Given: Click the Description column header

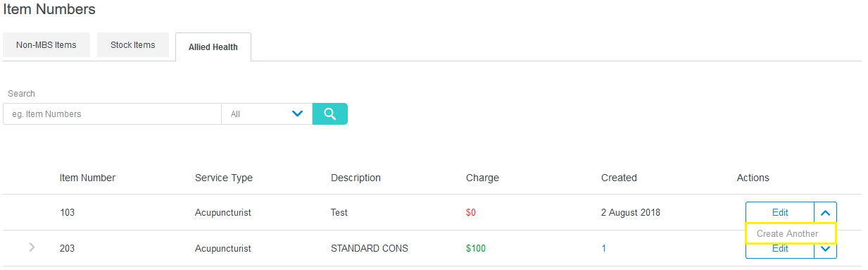Looking at the screenshot, I should click(356, 178).
